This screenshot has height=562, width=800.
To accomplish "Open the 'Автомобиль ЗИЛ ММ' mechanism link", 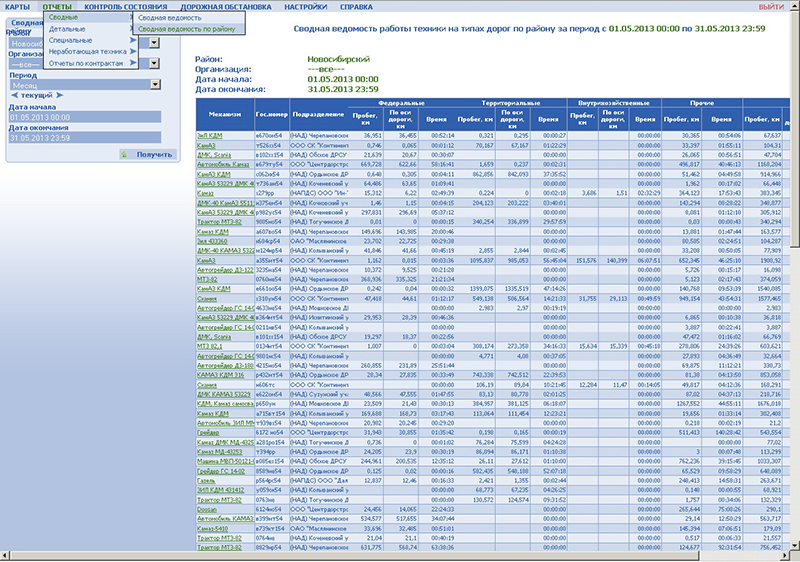I will pos(226,423).
